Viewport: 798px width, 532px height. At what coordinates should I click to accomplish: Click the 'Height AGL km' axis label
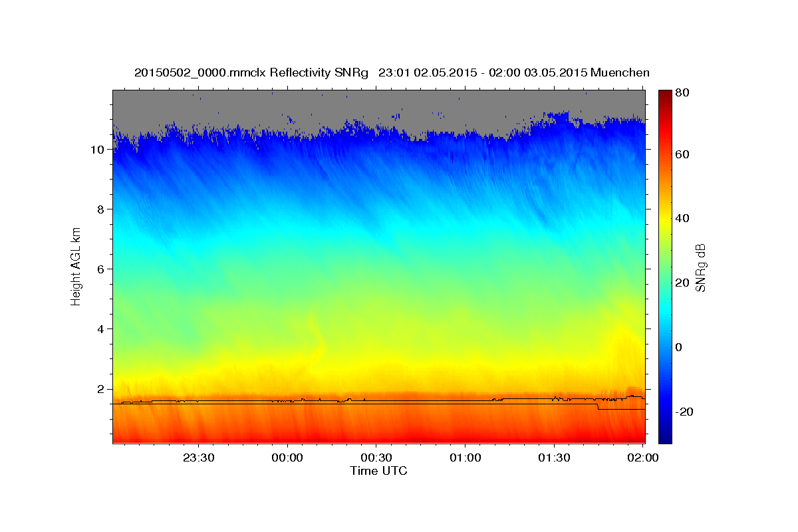pos(76,267)
